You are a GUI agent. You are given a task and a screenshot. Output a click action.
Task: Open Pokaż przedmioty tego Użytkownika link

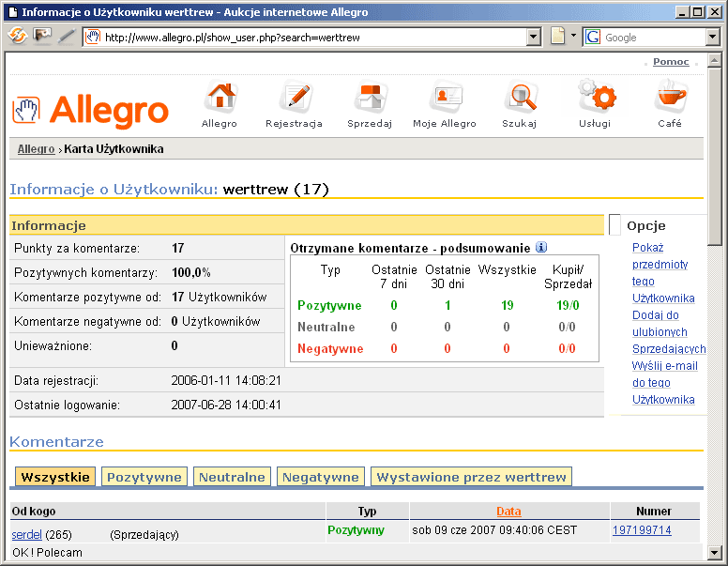pyautogui.click(x=663, y=273)
